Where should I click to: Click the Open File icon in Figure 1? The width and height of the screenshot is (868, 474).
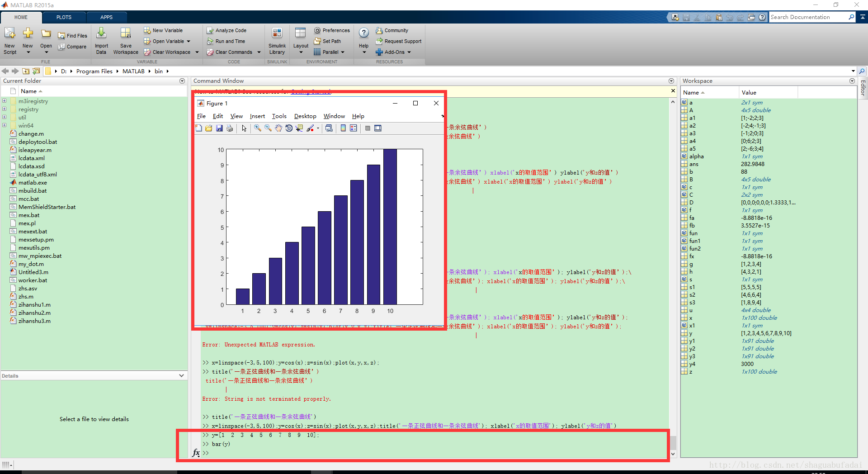(x=208, y=128)
